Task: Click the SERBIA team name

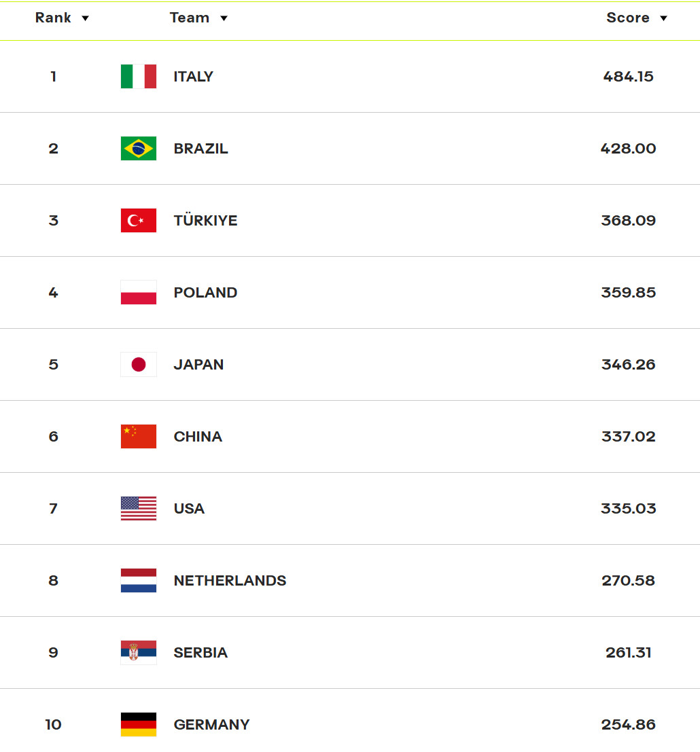Action: pos(200,653)
